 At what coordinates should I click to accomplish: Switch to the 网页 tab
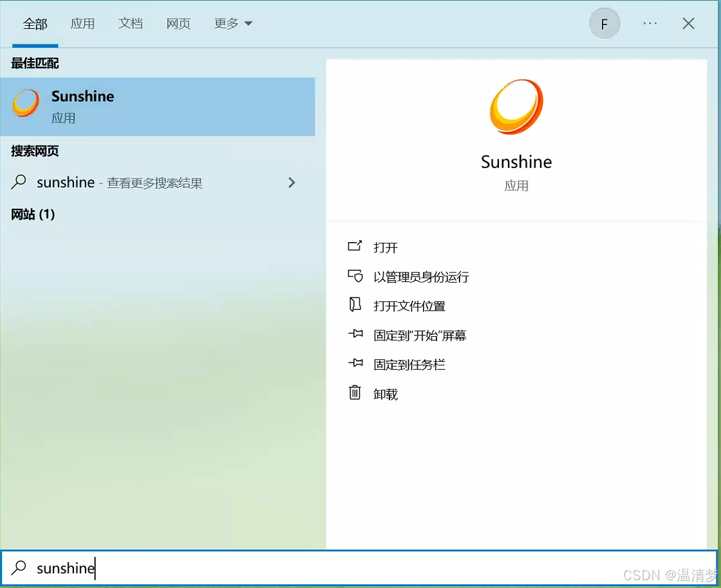[178, 23]
